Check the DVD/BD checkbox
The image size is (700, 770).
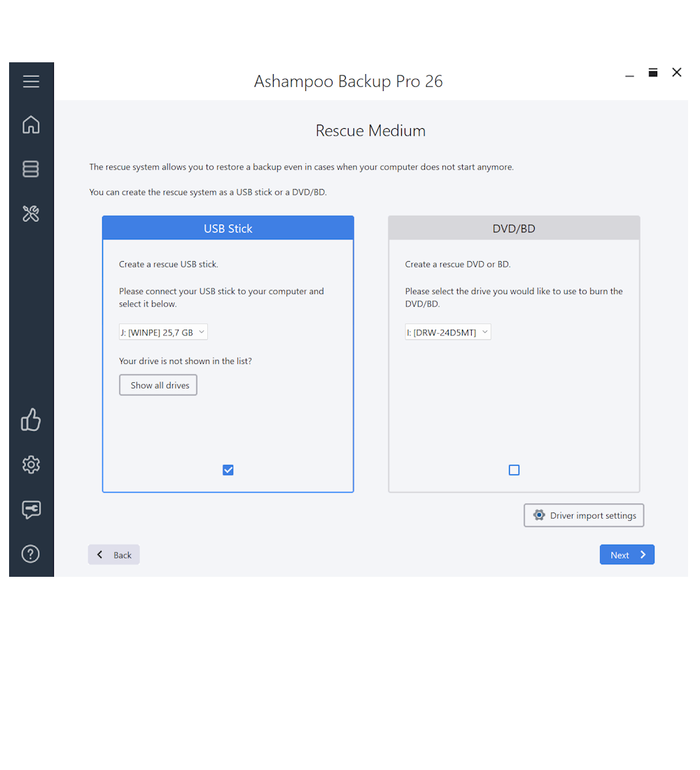point(514,470)
